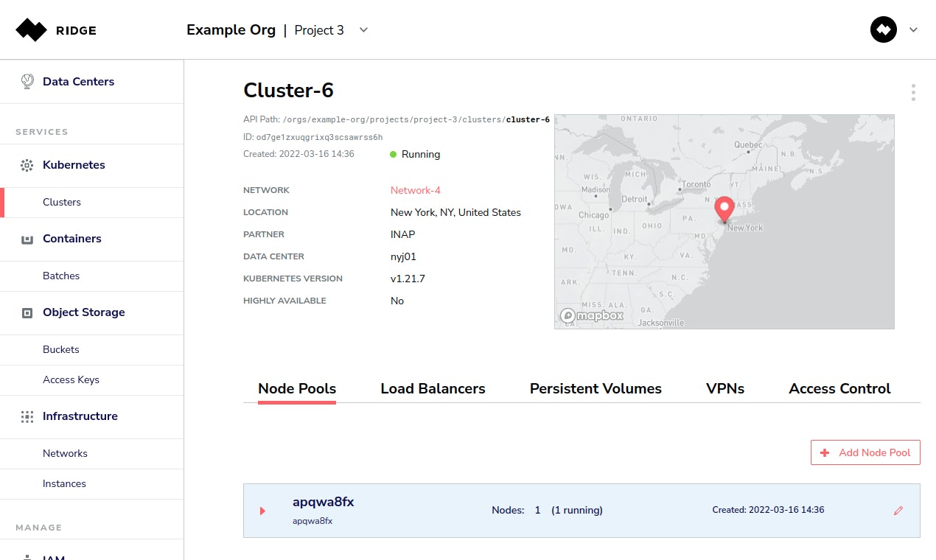This screenshot has height=560, width=936.
Task: Click the Nodes: 1 (1 running) text
Action: coord(547,510)
